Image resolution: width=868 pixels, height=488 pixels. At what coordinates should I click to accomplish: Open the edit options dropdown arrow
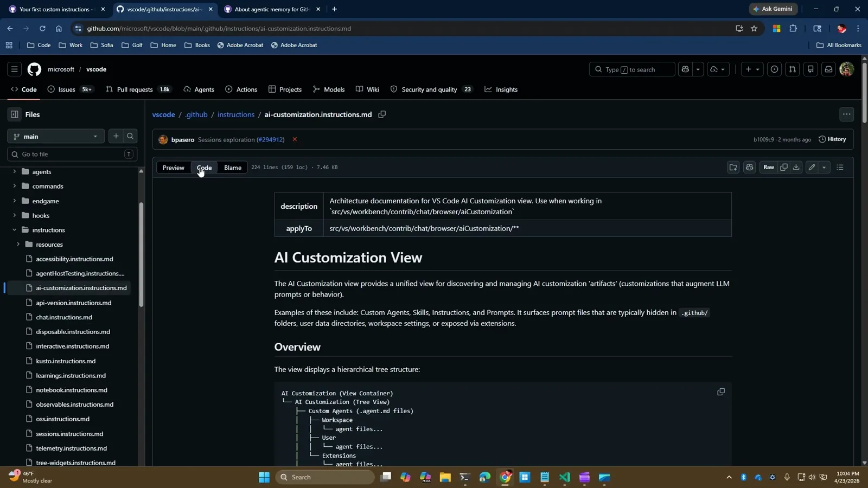[824, 168]
